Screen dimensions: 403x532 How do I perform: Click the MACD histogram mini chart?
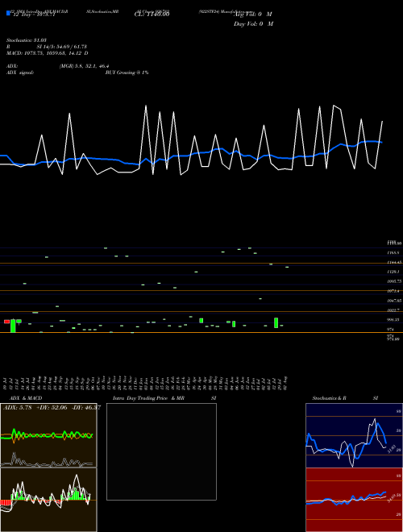[x=48, y=500]
